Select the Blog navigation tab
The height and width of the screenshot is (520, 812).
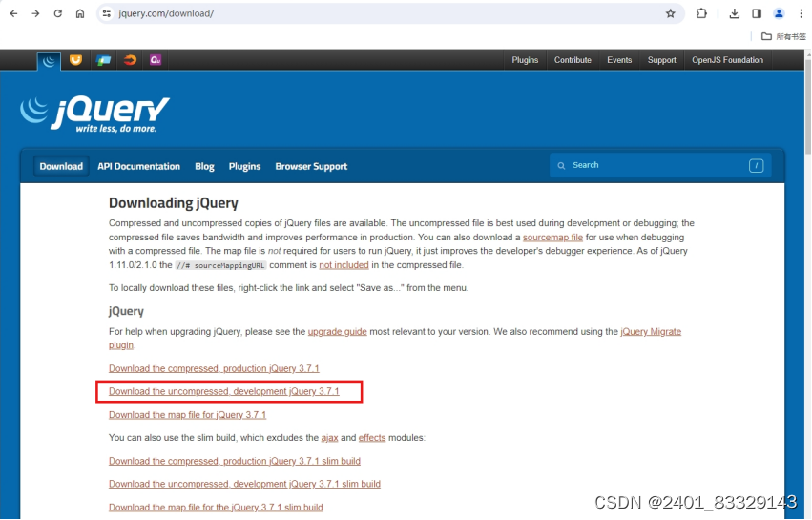coord(204,166)
